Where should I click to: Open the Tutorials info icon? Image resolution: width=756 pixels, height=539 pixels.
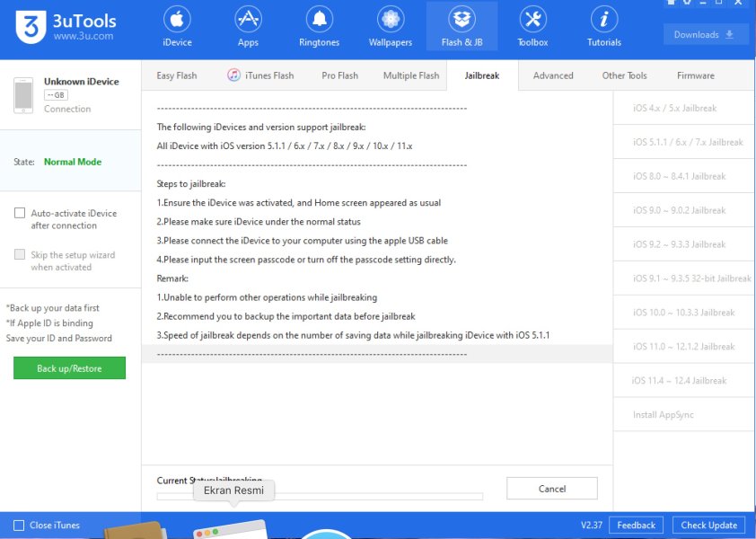pos(604,19)
